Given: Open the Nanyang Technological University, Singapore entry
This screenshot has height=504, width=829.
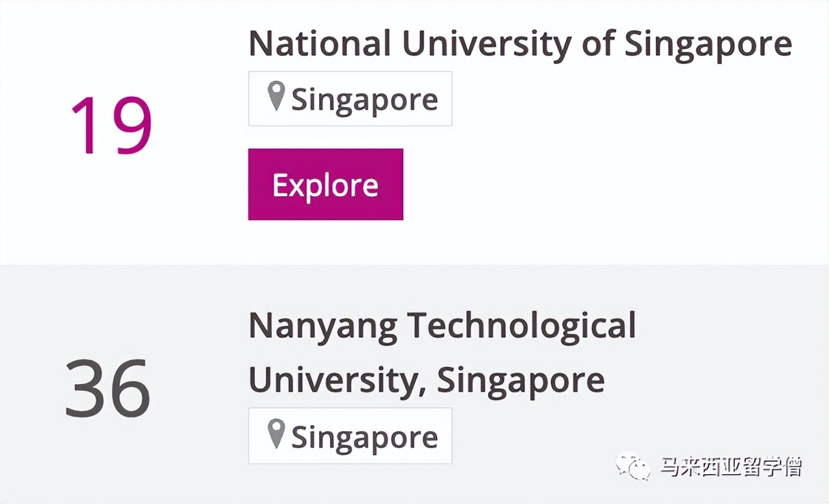Looking at the screenshot, I should coord(443,352).
